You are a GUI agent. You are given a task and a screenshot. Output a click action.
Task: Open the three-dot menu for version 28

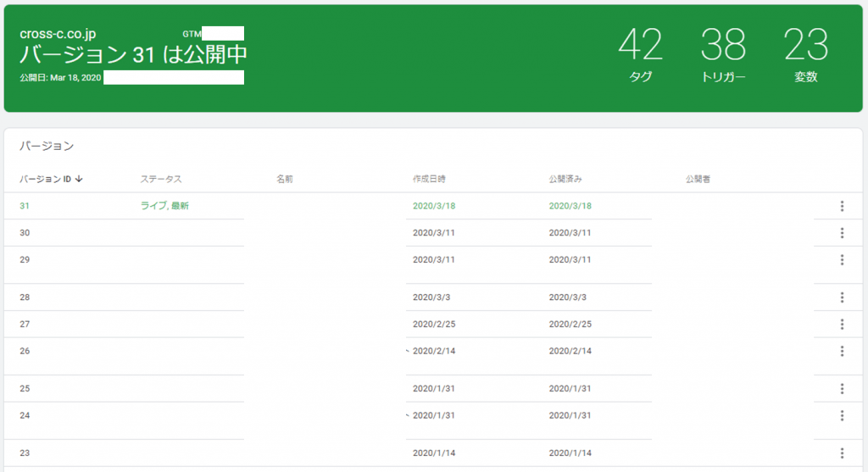point(842,297)
